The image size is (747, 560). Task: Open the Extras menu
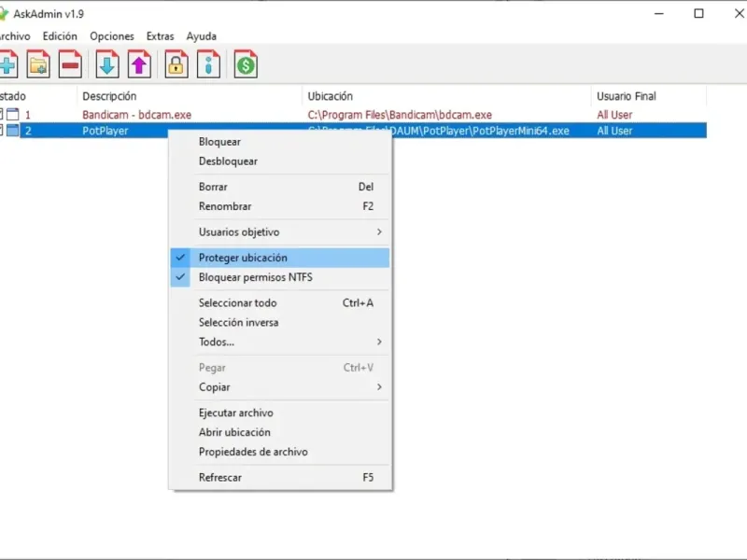pyautogui.click(x=160, y=36)
